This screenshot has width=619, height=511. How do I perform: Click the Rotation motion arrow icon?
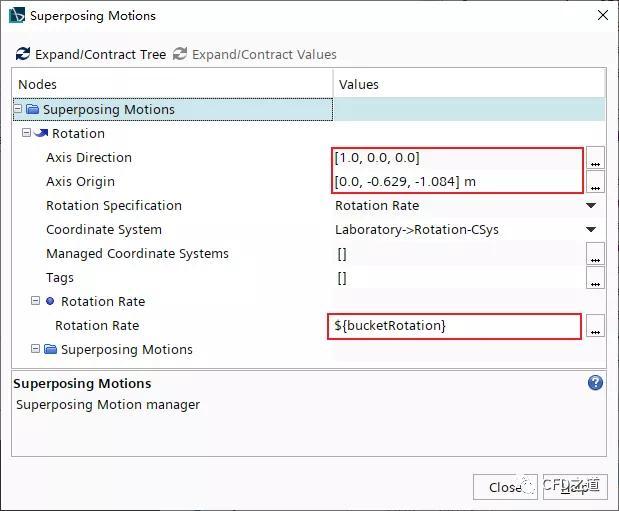(x=41, y=133)
